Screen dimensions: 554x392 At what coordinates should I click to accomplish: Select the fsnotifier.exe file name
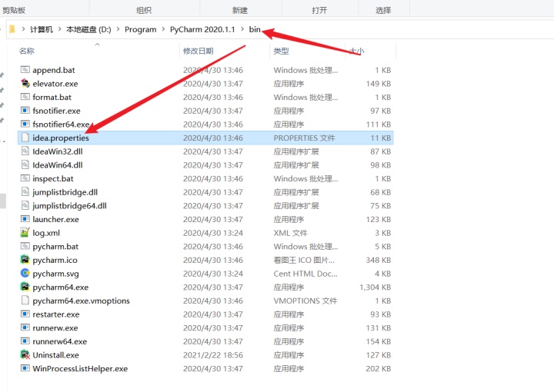(56, 111)
